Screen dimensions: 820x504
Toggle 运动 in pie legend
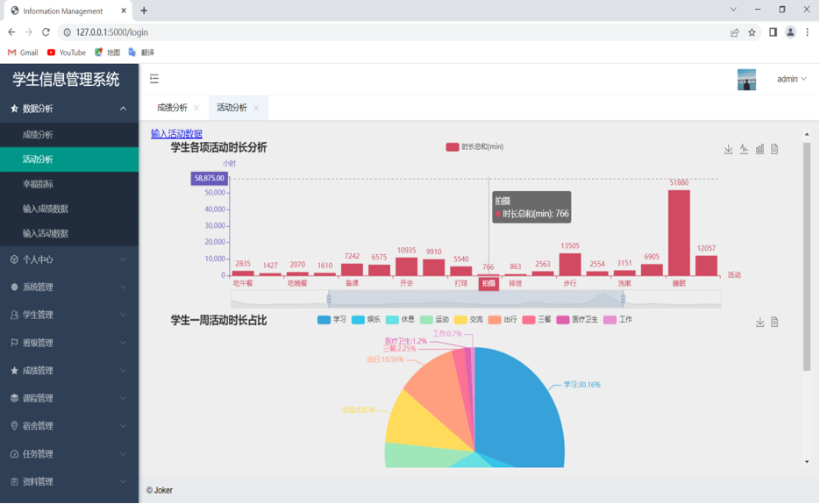(x=434, y=319)
